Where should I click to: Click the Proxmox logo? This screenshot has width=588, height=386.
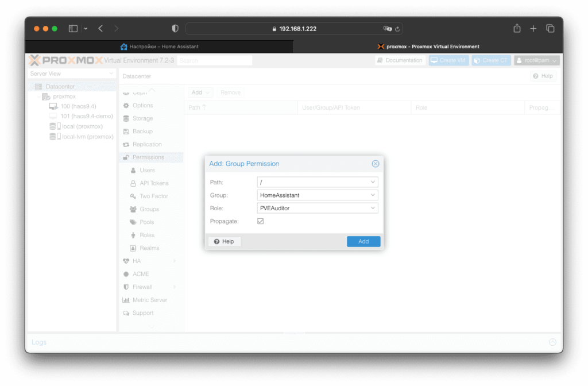(65, 60)
